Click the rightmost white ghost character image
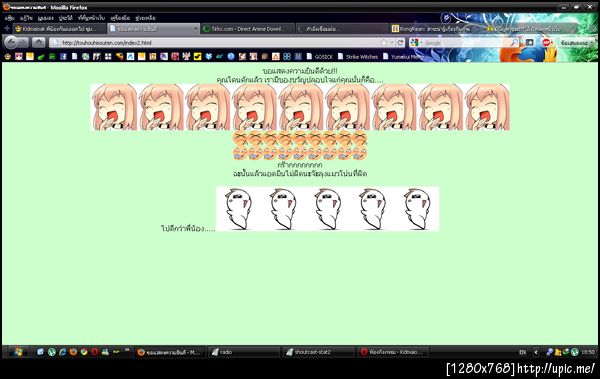The width and height of the screenshot is (600, 379). 417,209
